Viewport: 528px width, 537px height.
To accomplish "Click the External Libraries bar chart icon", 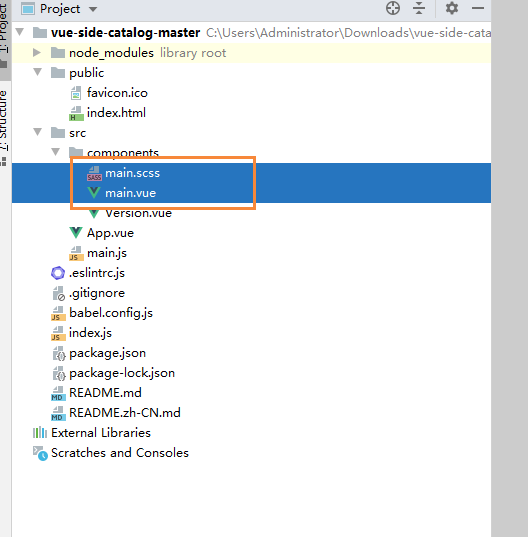I will pos(40,433).
